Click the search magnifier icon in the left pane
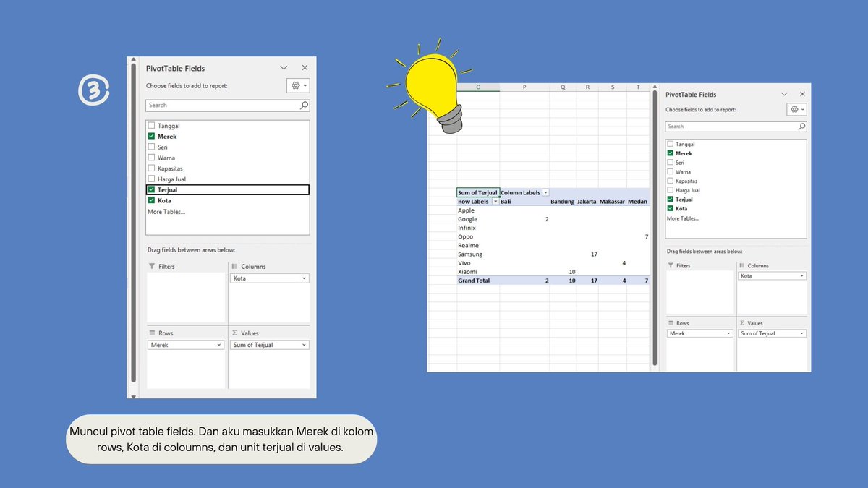Image resolution: width=868 pixels, height=488 pixels. pyautogui.click(x=304, y=105)
